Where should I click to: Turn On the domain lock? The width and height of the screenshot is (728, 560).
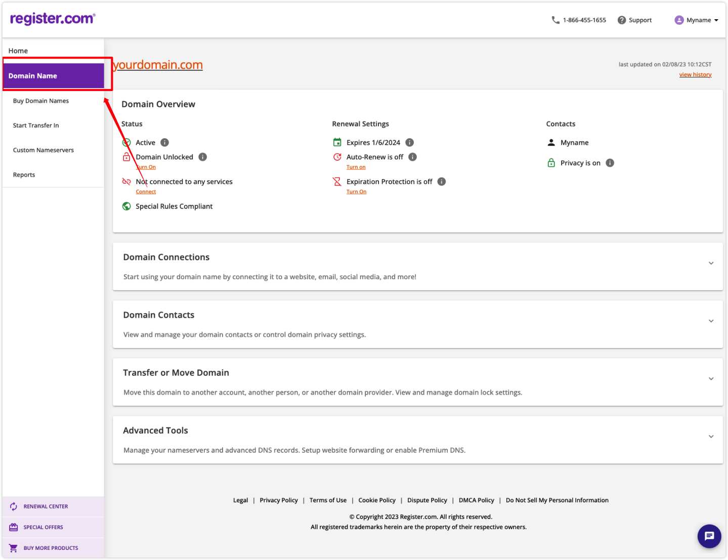[146, 167]
